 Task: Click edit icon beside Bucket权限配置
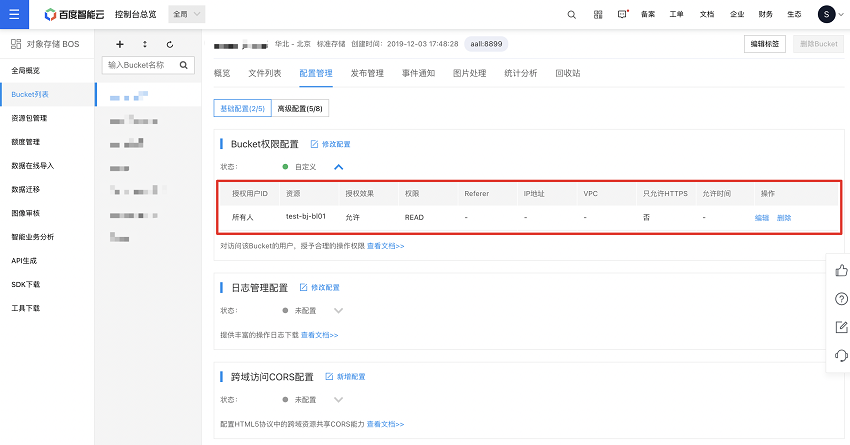tap(314, 144)
